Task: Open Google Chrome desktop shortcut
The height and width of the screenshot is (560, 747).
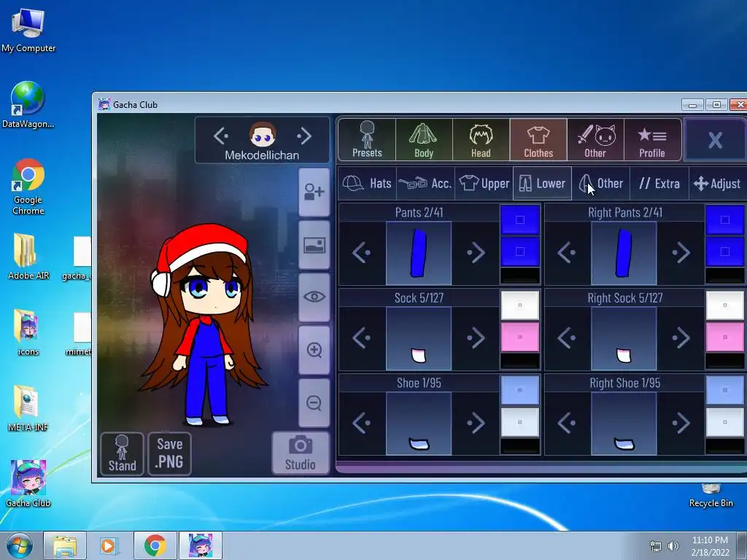Action: pos(28,187)
